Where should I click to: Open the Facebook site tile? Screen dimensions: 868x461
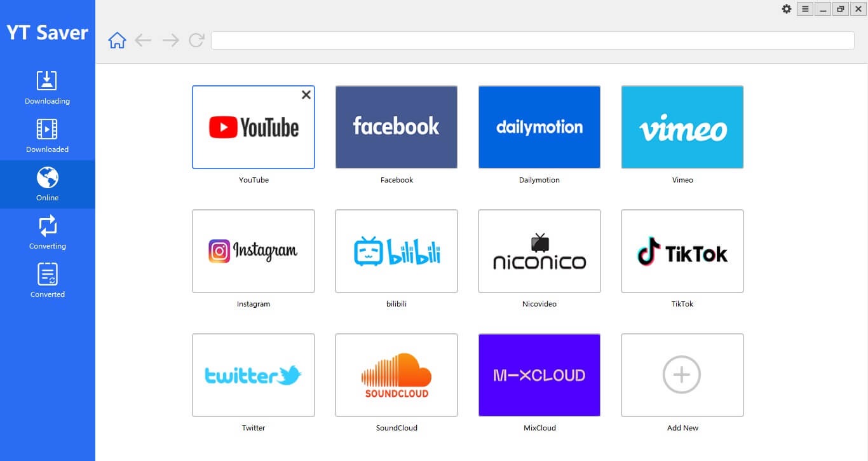(x=396, y=127)
